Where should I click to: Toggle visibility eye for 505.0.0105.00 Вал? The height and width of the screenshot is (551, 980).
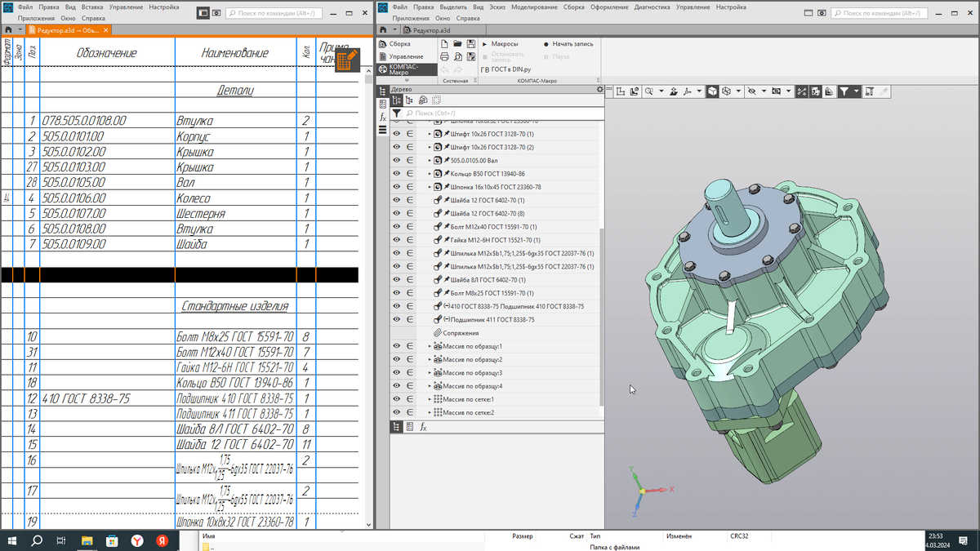pyautogui.click(x=397, y=160)
